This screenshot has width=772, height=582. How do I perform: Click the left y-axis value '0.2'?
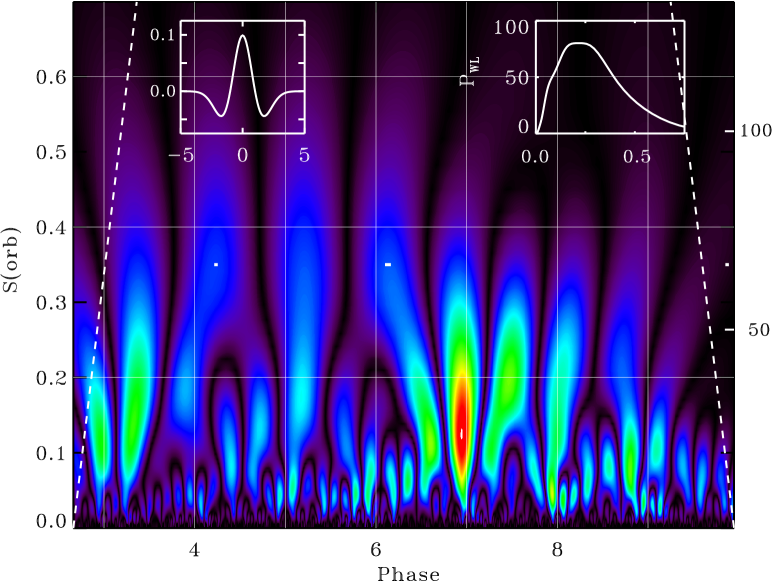pyautogui.click(x=51, y=379)
